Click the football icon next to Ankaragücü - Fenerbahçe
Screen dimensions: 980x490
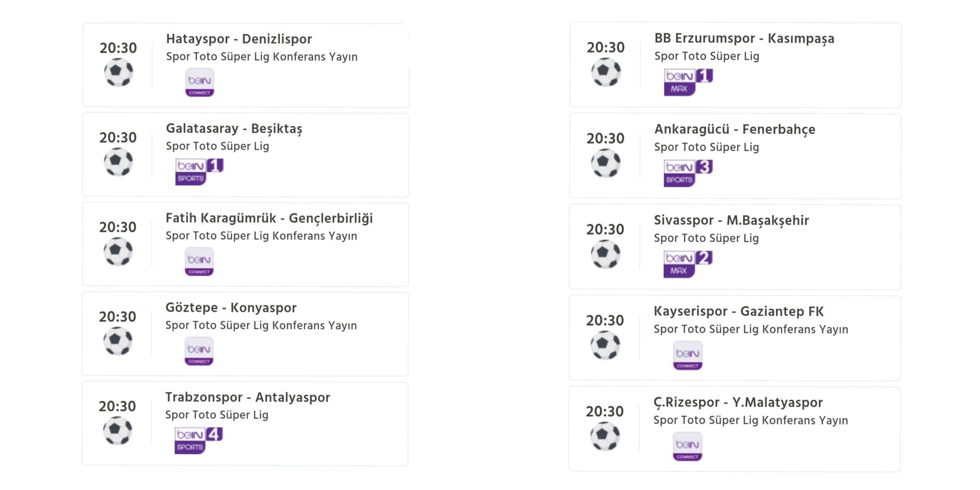point(605,163)
